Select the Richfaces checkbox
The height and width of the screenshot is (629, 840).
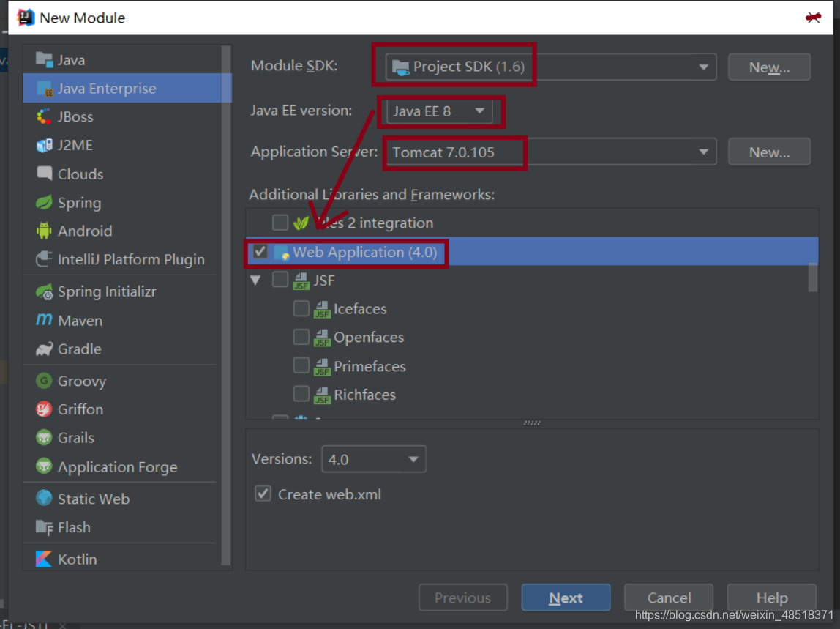click(301, 394)
